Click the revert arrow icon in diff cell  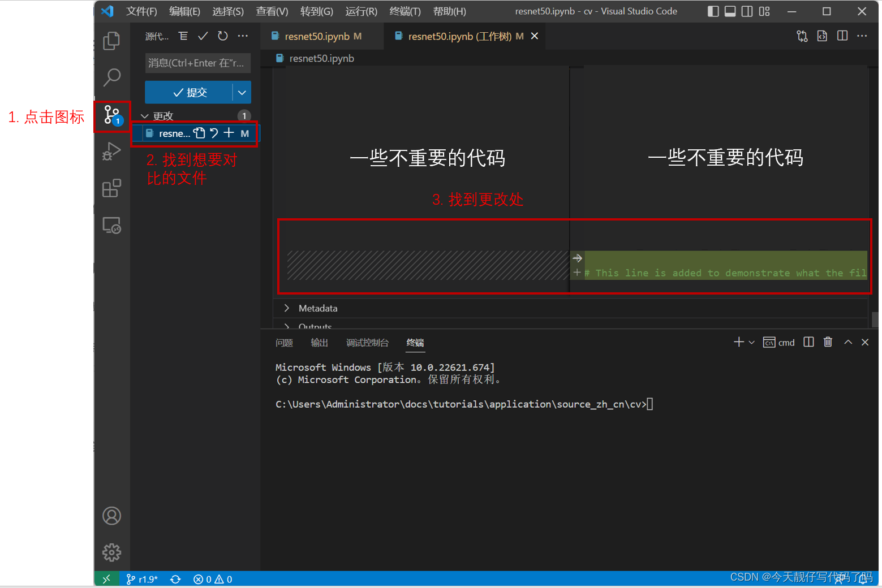pyautogui.click(x=578, y=258)
